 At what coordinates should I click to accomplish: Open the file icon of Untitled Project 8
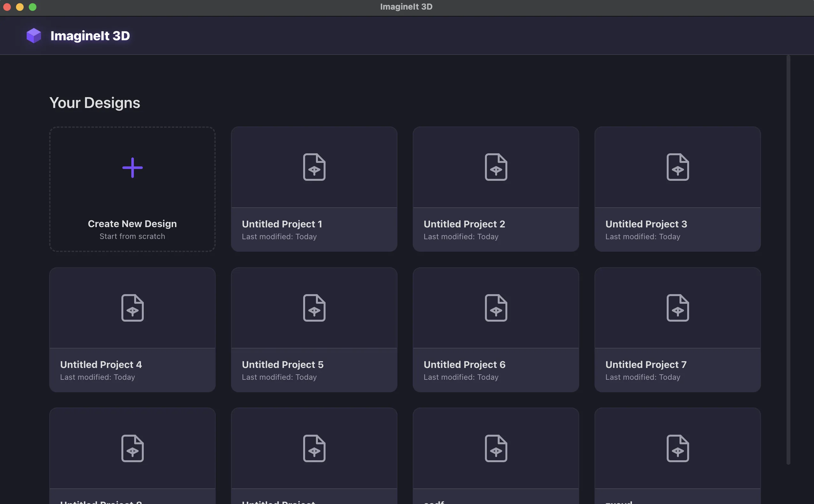[x=132, y=448]
